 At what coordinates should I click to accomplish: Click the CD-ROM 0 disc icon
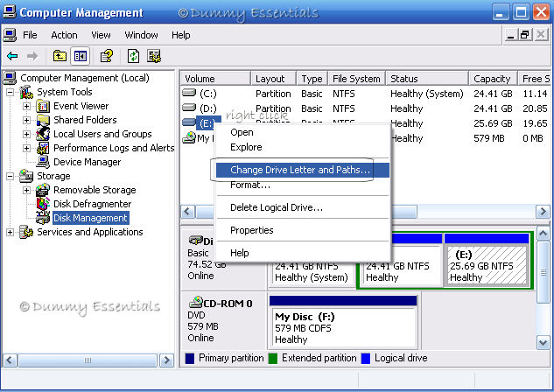pyautogui.click(x=196, y=302)
